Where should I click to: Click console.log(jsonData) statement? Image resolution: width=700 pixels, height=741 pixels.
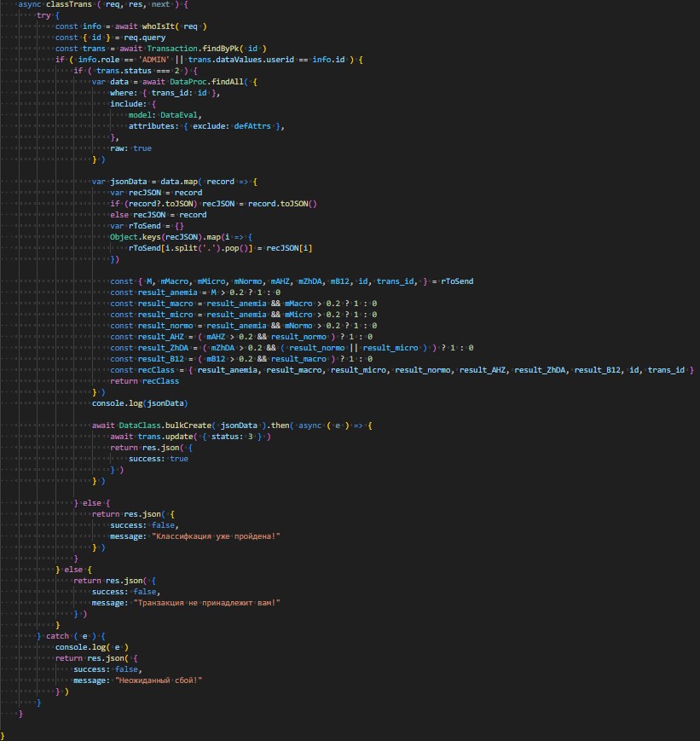(140, 403)
